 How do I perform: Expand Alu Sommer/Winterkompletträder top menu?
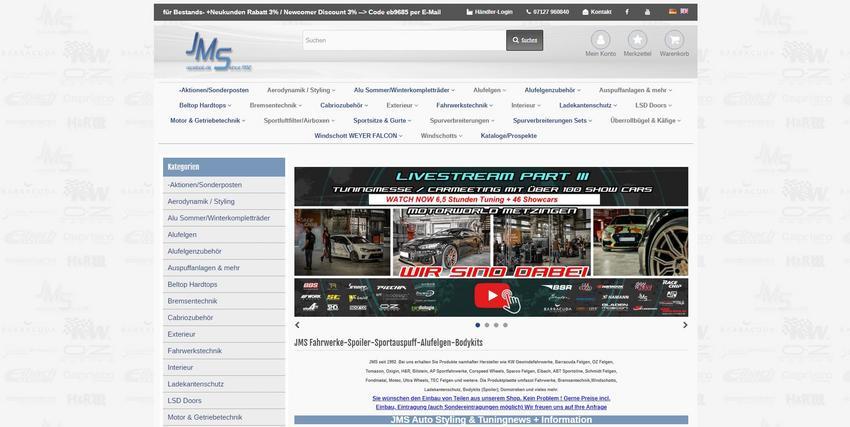(404, 90)
